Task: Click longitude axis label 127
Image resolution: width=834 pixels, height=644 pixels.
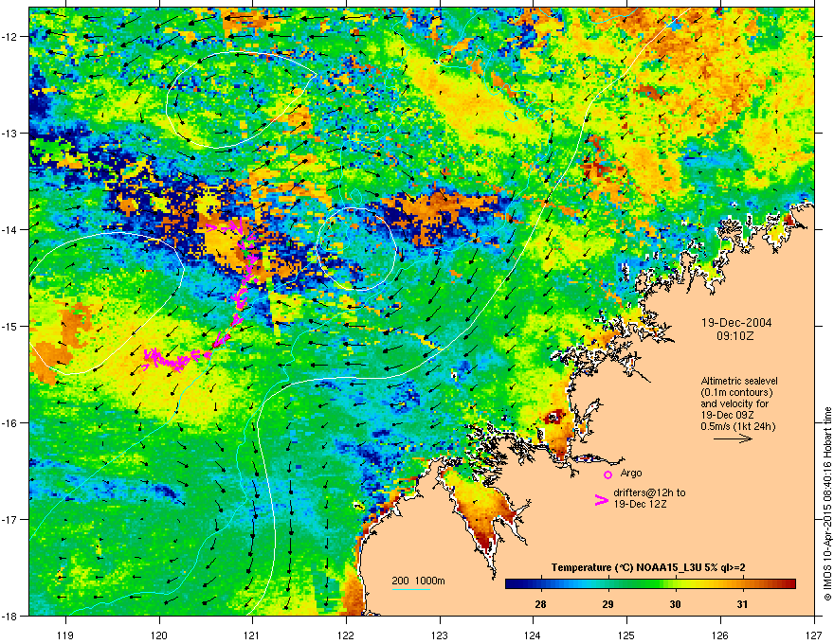Action: coord(814,635)
